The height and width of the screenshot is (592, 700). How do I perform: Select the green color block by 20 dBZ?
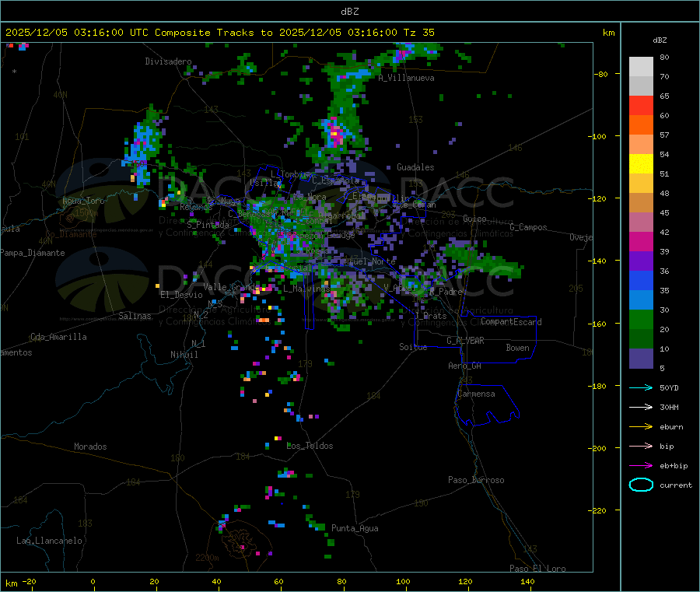pyautogui.click(x=641, y=319)
